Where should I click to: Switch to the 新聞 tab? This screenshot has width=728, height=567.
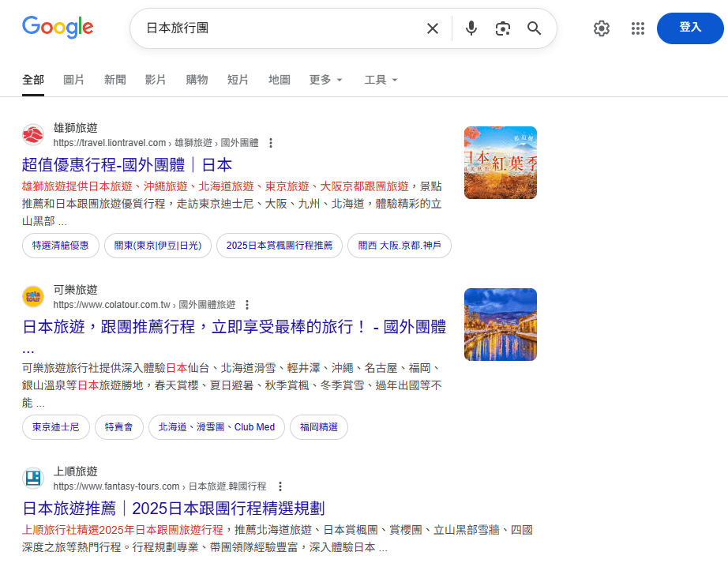click(114, 80)
